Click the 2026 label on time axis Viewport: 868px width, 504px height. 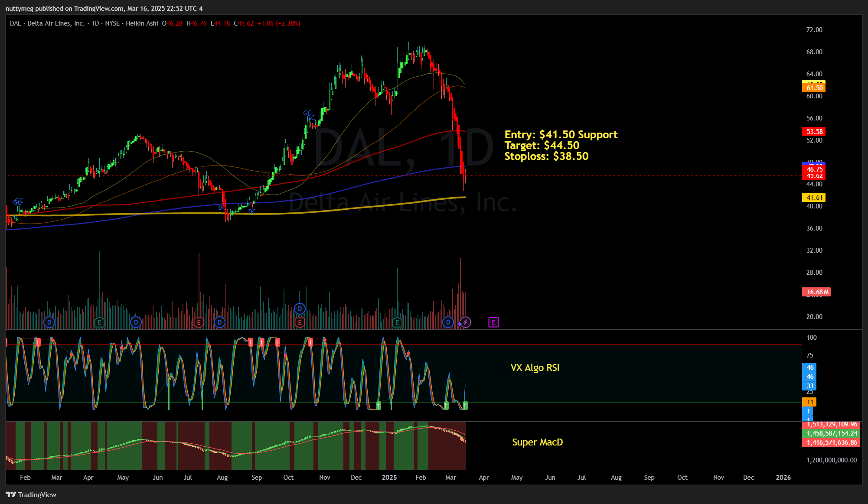783,477
